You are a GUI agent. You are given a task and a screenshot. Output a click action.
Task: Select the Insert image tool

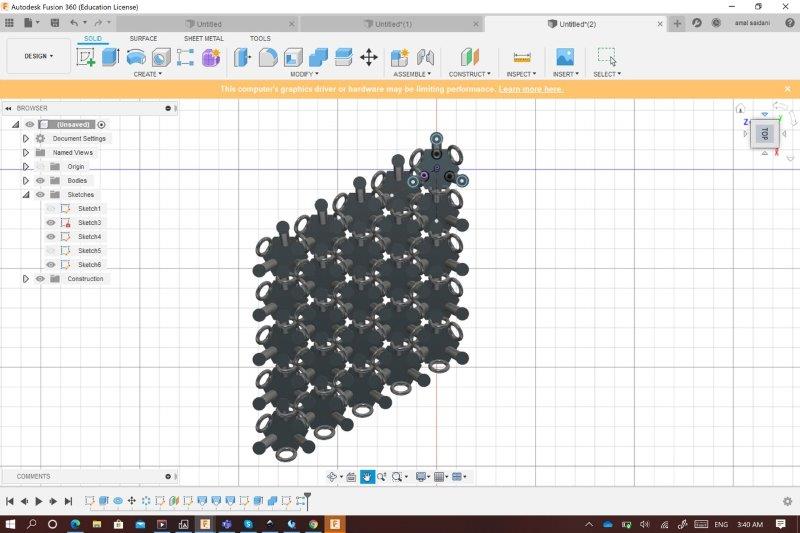565,57
